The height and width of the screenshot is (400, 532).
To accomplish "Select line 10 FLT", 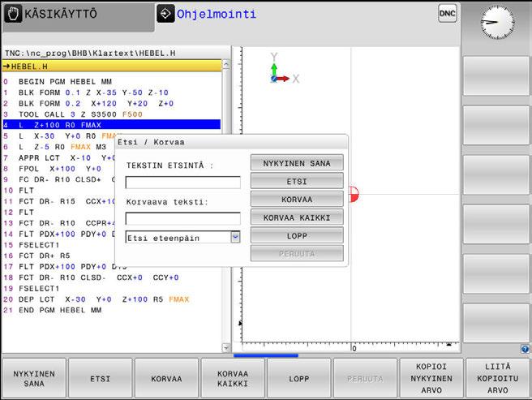I will click(x=59, y=190).
